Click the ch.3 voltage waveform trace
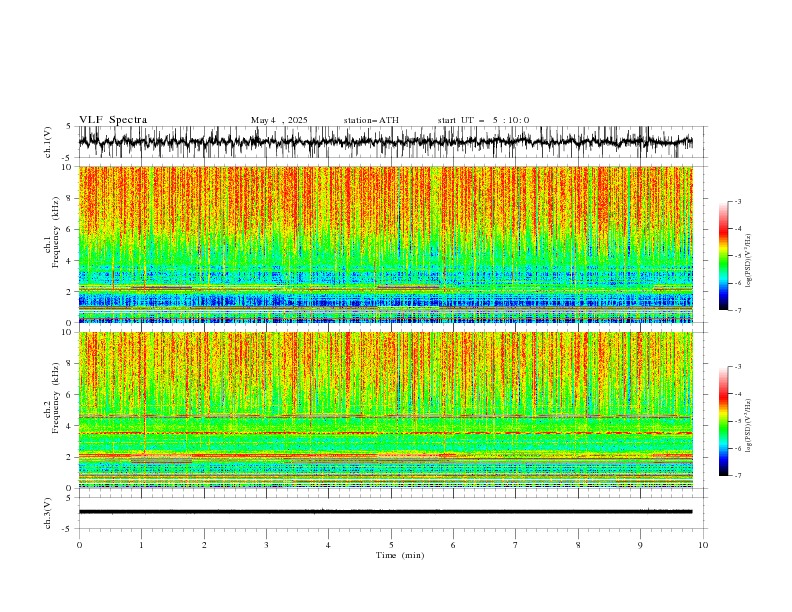792x612 pixels. click(385, 512)
